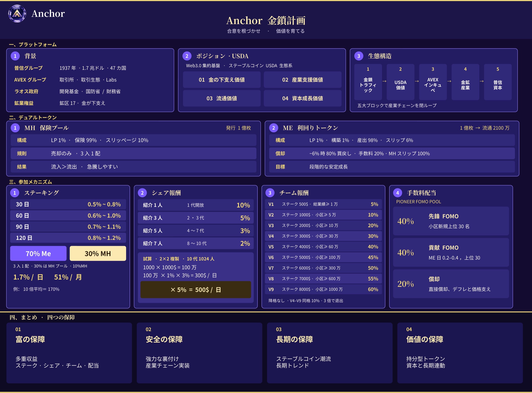Click the V5 team reward row

tap(323, 247)
